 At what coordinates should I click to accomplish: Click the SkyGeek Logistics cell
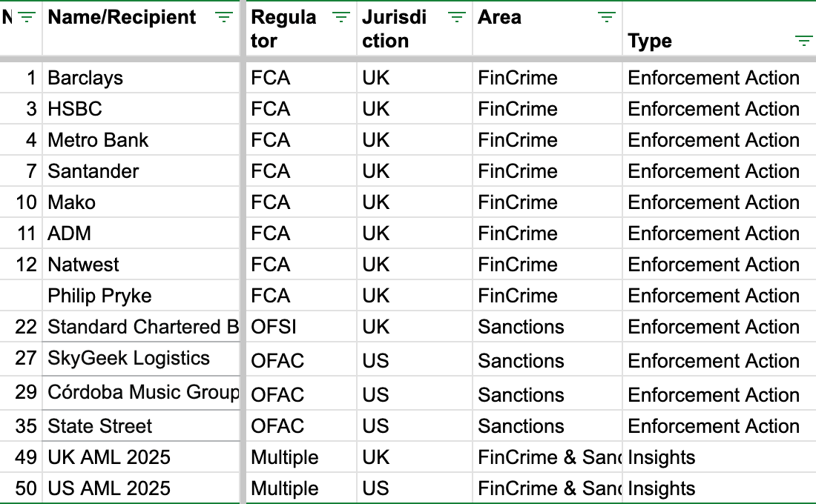coord(140,359)
